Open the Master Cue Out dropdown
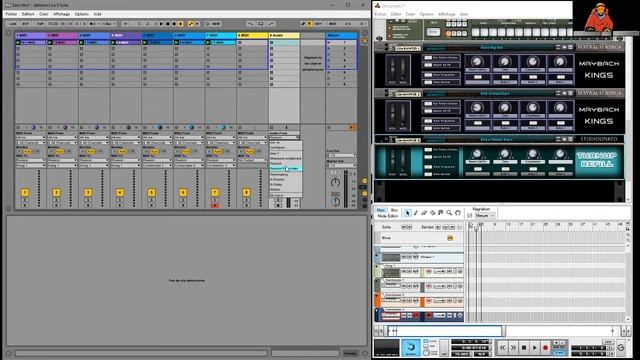 tap(342, 156)
